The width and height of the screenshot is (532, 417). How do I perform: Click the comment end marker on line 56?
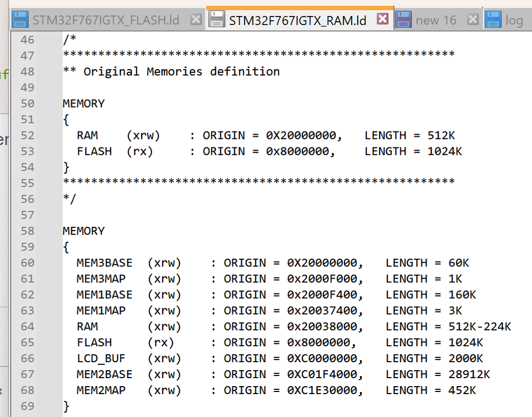70,199
